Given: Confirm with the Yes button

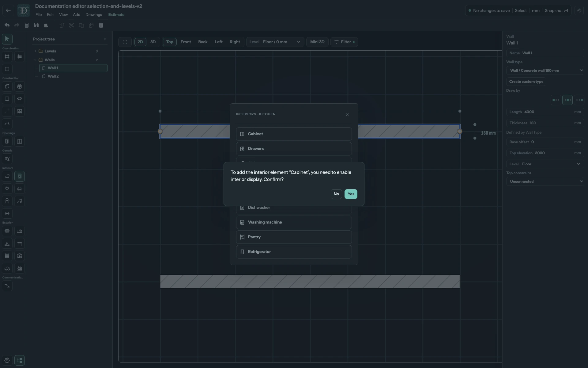Looking at the screenshot, I should coord(351,194).
